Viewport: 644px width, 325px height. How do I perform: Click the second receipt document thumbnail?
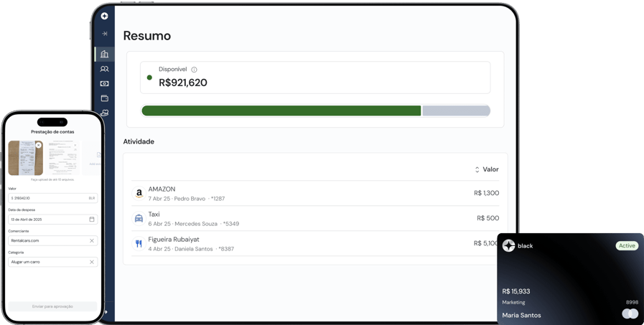click(x=62, y=158)
